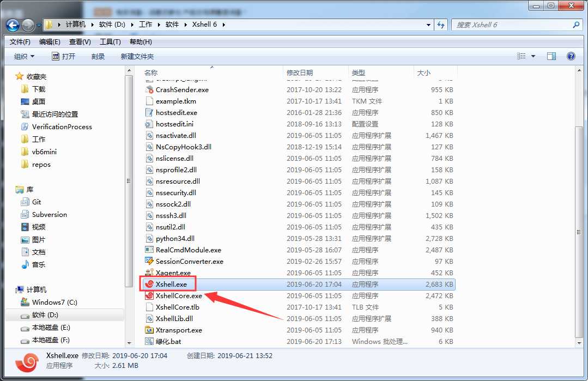Click the change view icon

click(x=522, y=56)
